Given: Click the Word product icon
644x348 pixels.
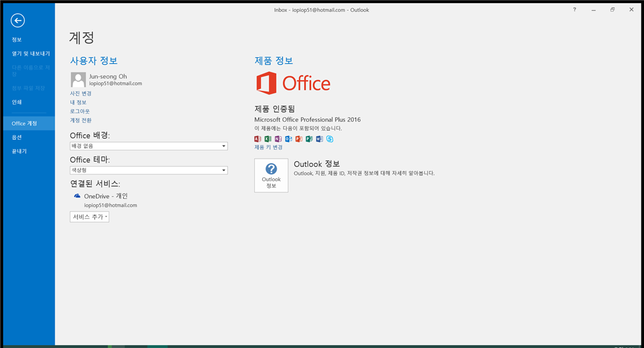Looking at the screenshot, I should [319, 139].
